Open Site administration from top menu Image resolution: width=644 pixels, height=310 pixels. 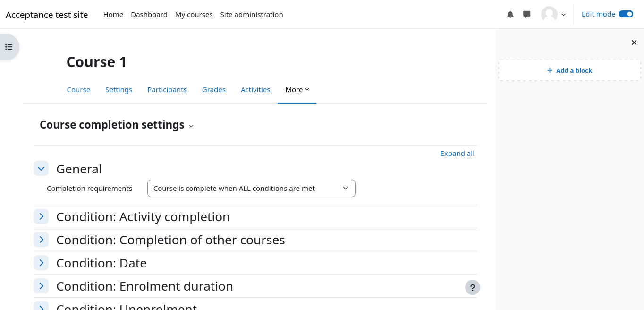coord(252,15)
